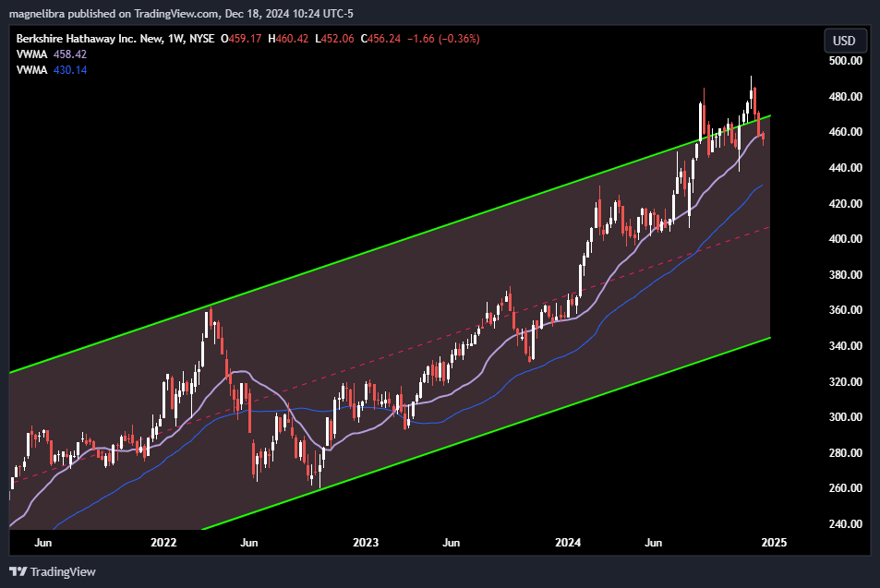Click the high price H460.42
Image resolution: width=880 pixels, height=588 pixels.
(288, 39)
